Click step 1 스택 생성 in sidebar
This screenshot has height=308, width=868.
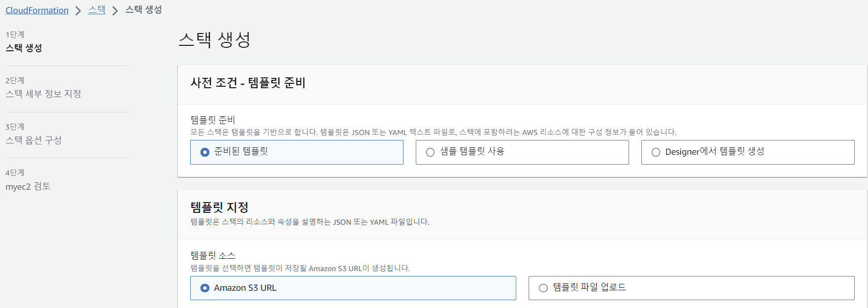pos(24,48)
